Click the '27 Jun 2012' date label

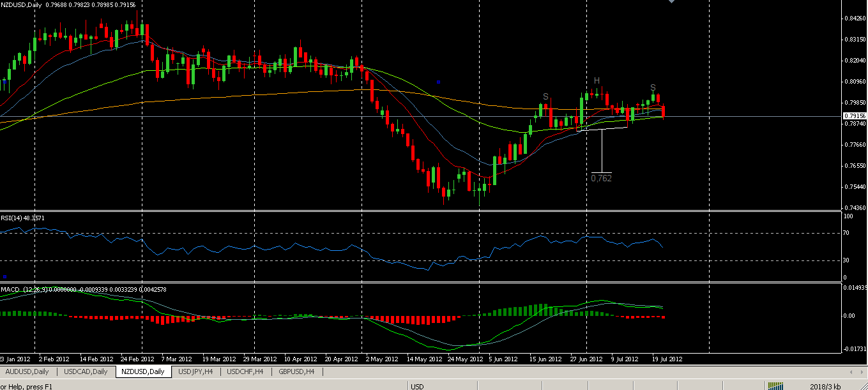[x=586, y=359]
